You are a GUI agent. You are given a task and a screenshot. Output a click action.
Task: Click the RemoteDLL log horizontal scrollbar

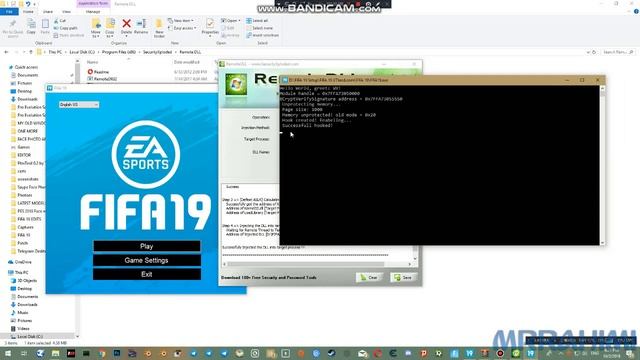click(x=317, y=264)
